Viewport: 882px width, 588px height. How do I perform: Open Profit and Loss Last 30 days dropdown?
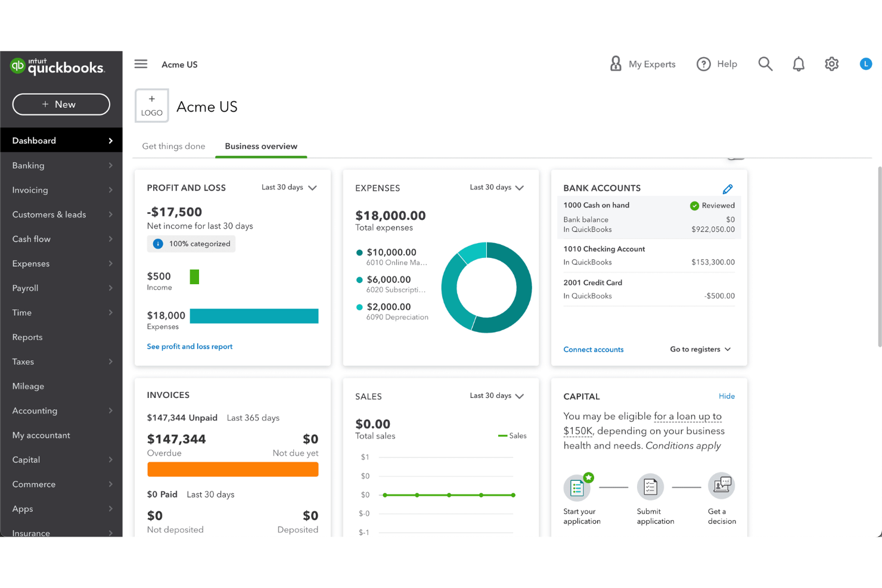[289, 187]
